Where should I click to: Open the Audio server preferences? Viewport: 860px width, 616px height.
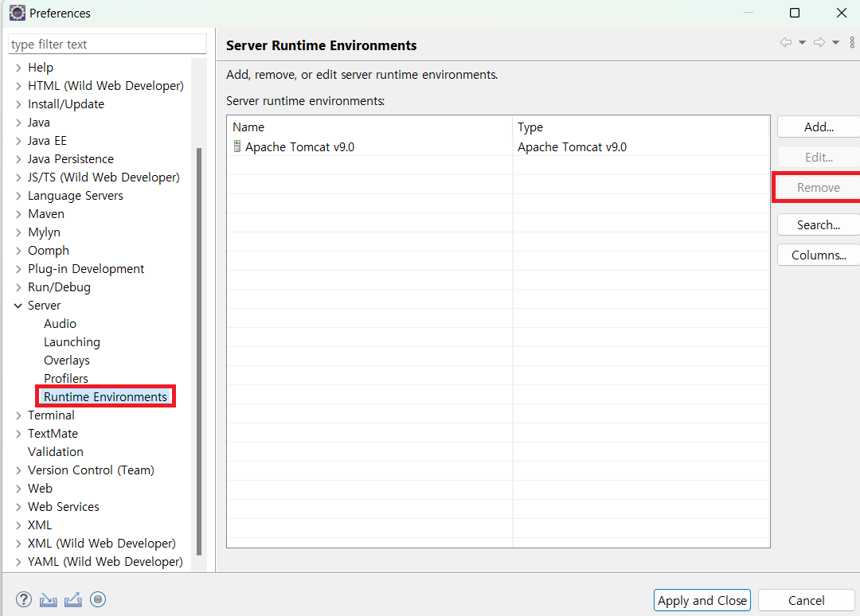[60, 323]
